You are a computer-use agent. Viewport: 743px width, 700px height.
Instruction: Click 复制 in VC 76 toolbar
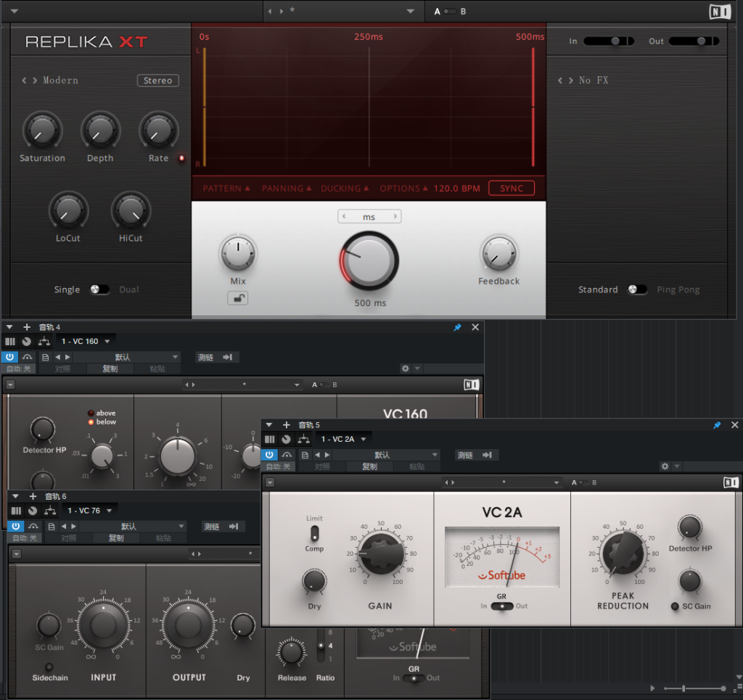click(116, 538)
